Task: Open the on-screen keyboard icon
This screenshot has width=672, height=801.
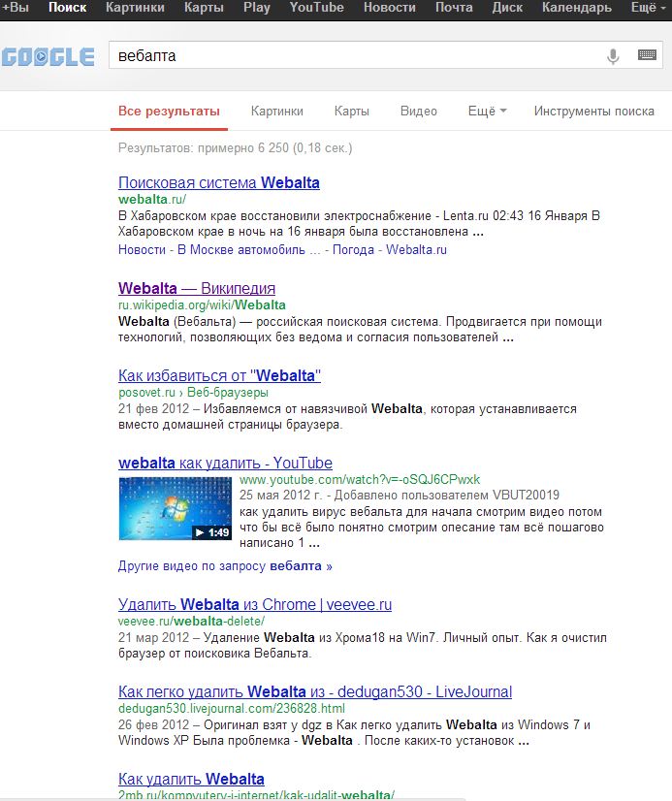Action: pyautogui.click(x=647, y=54)
